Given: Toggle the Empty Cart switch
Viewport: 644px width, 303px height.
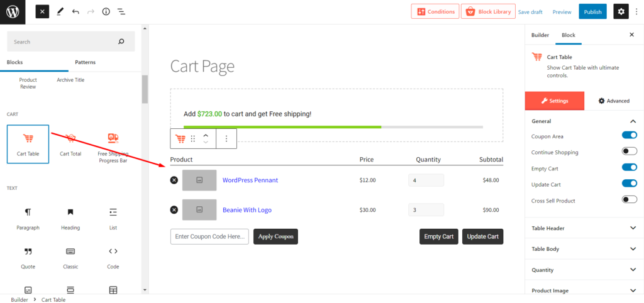Looking at the screenshot, I should (x=629, y=167).
